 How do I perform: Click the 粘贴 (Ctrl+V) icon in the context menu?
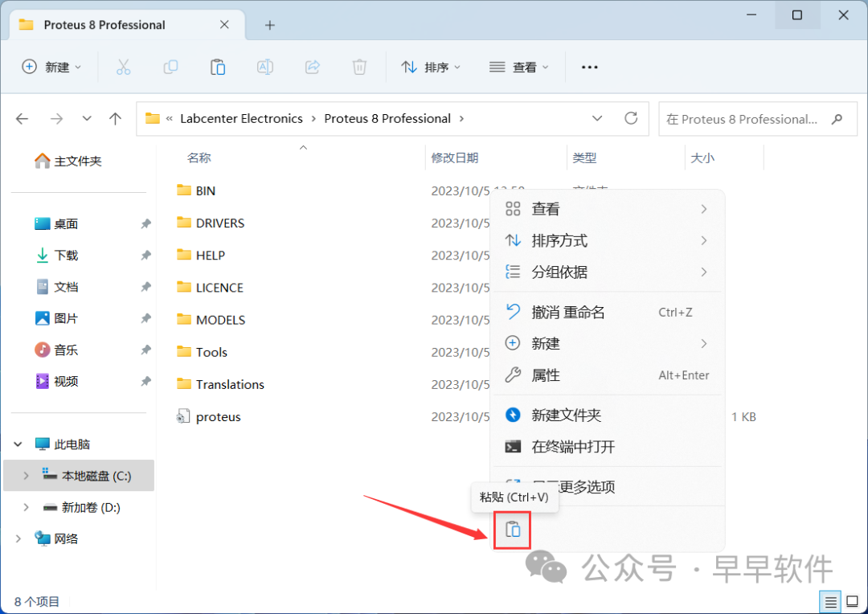[x=513, y=529]
